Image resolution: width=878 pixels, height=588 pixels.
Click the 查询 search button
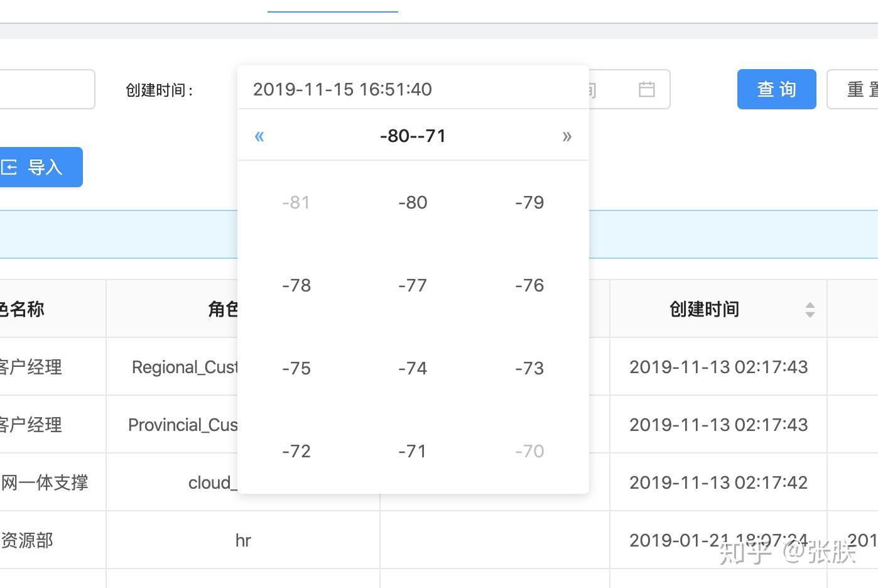point(777,89)
